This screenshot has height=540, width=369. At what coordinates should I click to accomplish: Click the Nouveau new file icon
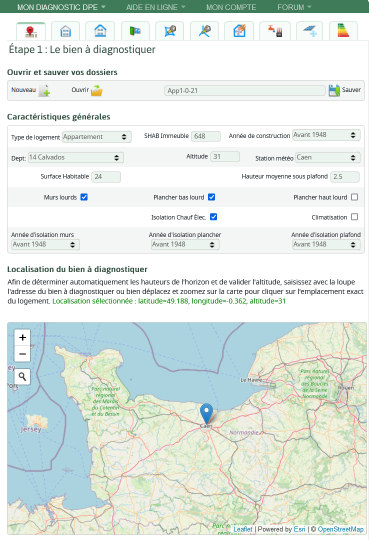[44, 91]
